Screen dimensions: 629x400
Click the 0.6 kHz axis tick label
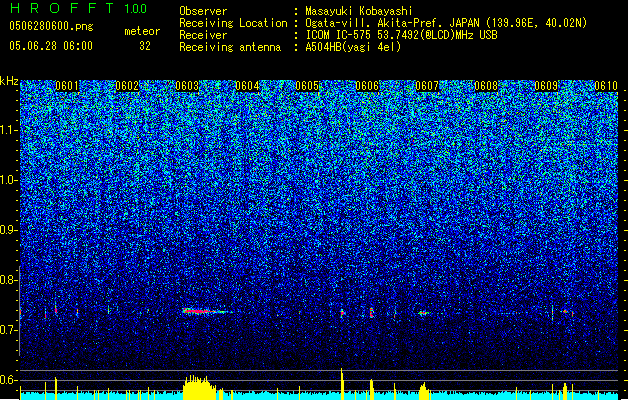8,380
